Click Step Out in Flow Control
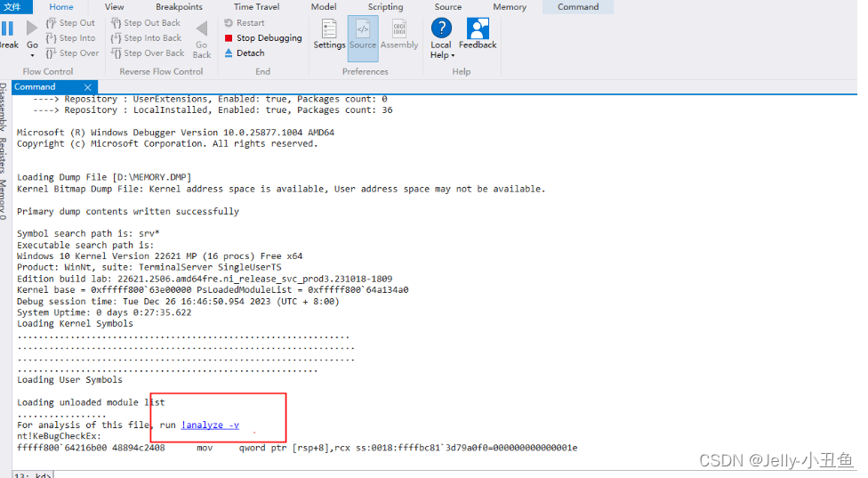The image size is (868, 478). [70, 23]
